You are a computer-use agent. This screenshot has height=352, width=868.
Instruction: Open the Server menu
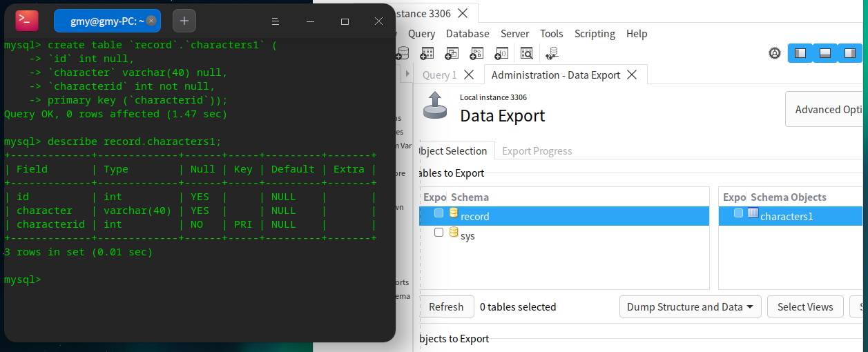coord(514,33)
